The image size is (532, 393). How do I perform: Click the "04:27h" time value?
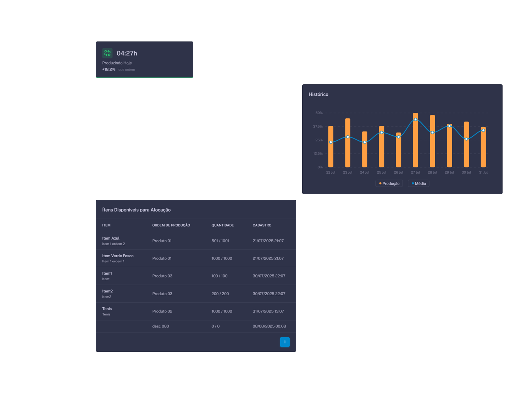tap(127, 53)
